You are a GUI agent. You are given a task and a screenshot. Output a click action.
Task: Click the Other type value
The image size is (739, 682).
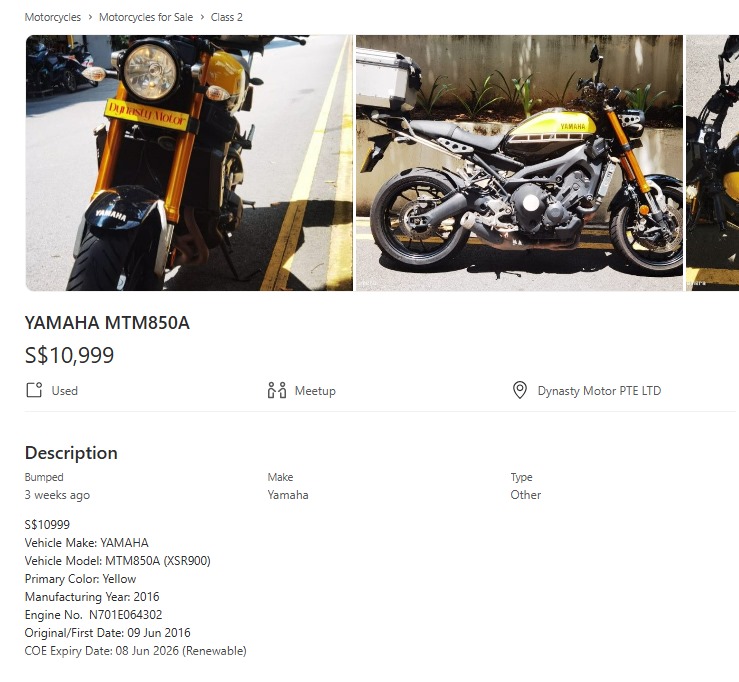(526, 495)
